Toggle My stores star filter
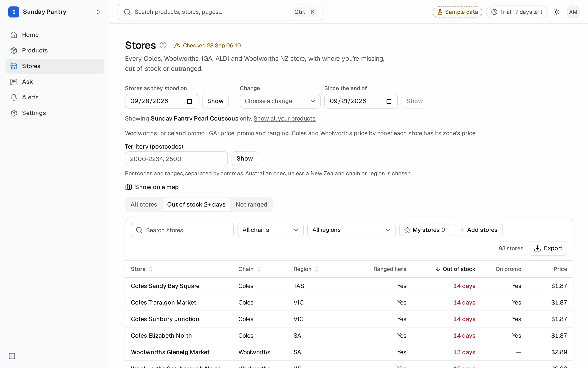The width and height of the screenshot is (588, 368). coord(424,230)
